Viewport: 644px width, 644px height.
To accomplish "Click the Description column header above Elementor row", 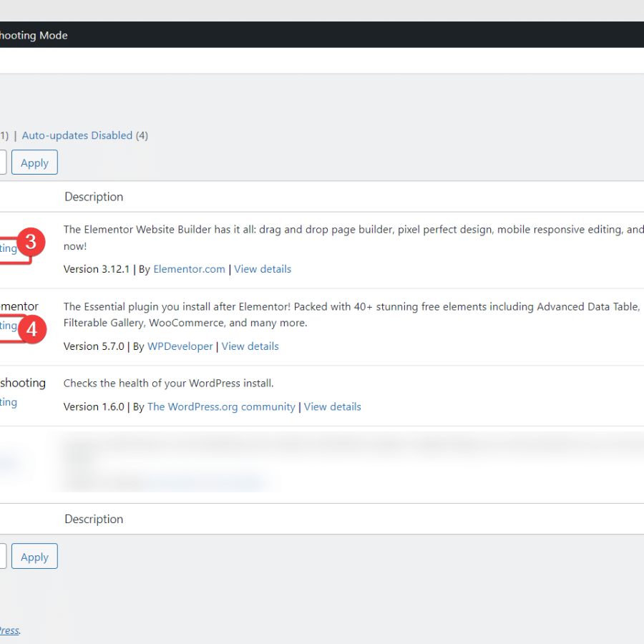I will [94, 197].
